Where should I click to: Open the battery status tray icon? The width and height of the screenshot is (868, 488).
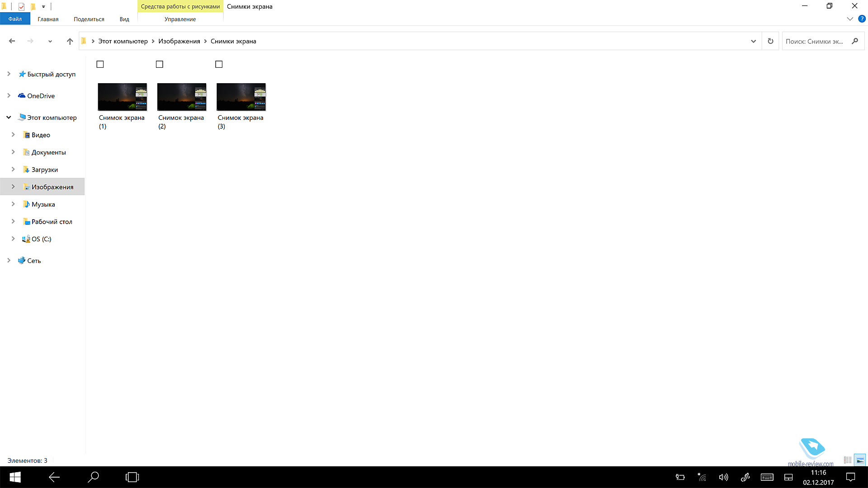click(x=680, y=477)
